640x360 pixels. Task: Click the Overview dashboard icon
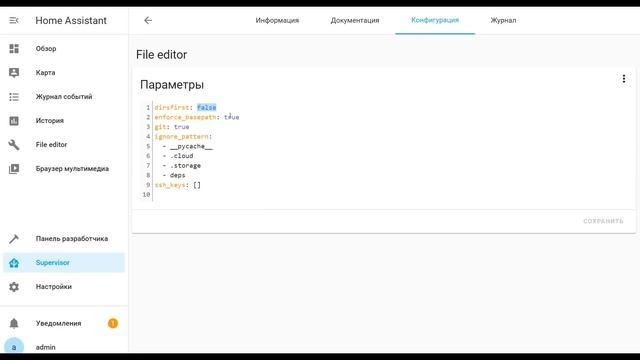pos(14,49)
